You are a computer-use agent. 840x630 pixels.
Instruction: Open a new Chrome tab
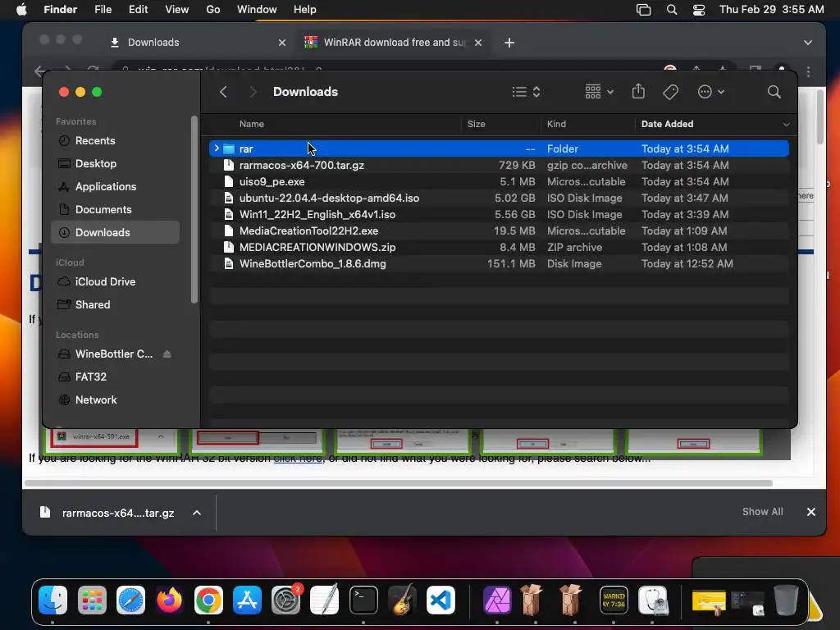509,43
